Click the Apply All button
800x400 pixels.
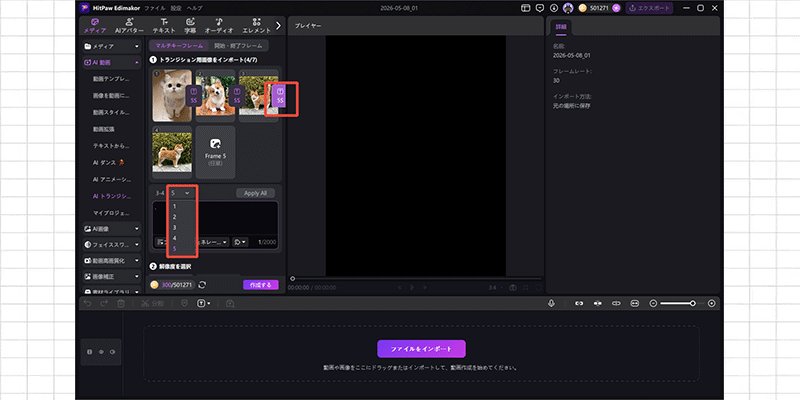[255, 193]
